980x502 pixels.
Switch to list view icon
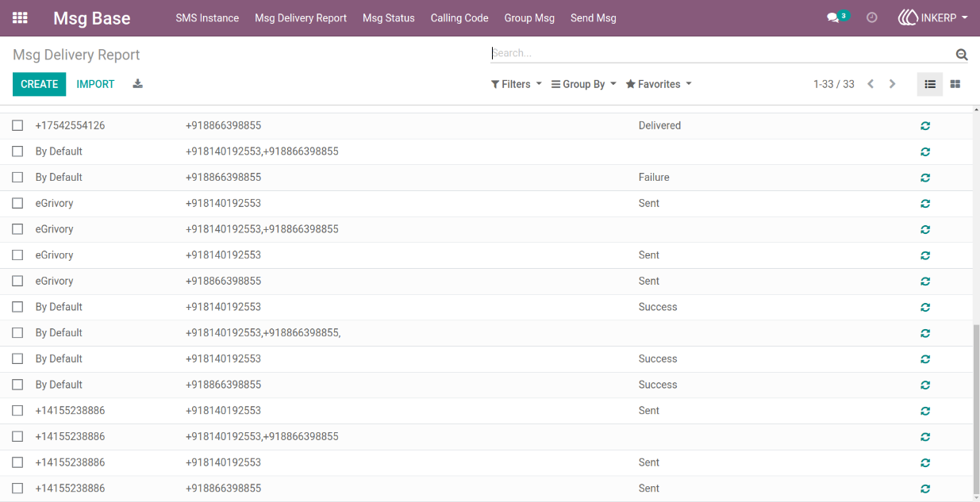point(930,84)
